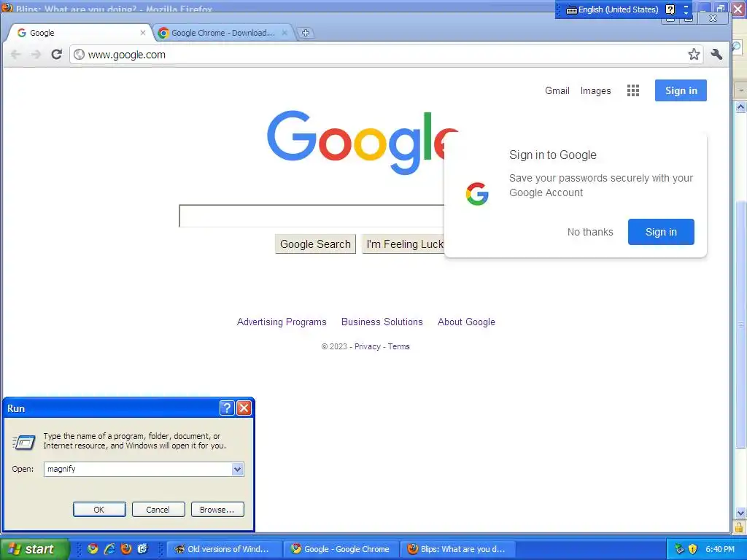The image size is (747, 560).
Task: Switch to the Google tab
Action: pos(80,33)
